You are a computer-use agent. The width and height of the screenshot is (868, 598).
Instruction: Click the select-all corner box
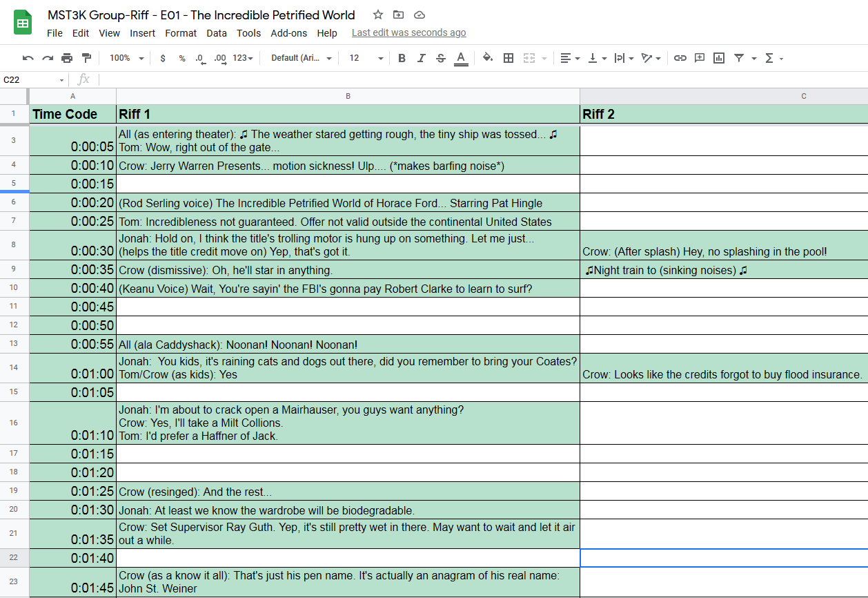[14, 96]
